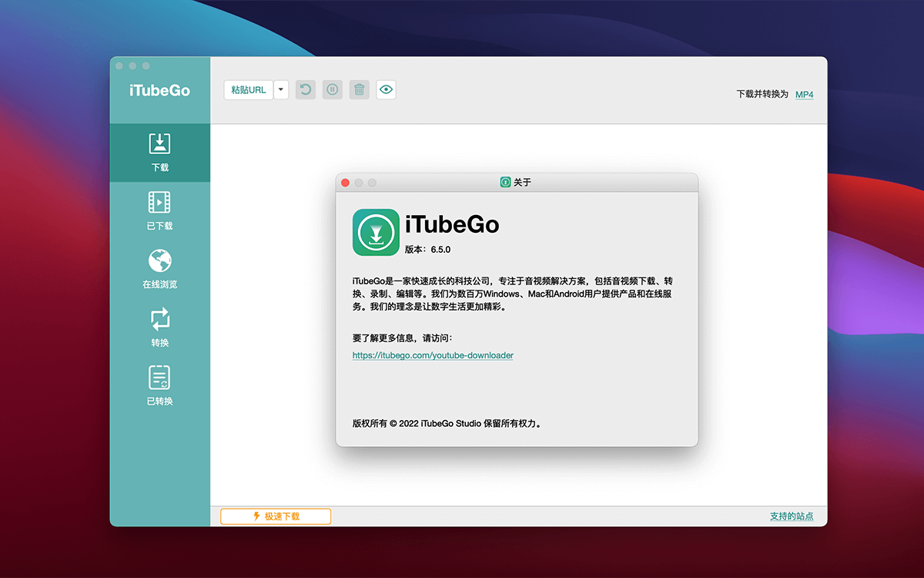The image size is (924, 578).
Task: Click the small icon in the 关于 title bar
Action: [x=505, y=183]
